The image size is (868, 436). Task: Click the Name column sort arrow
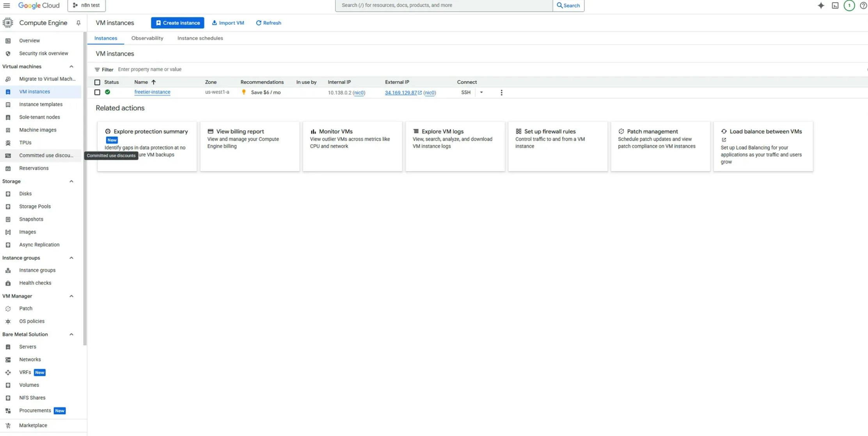click(154, 82)
